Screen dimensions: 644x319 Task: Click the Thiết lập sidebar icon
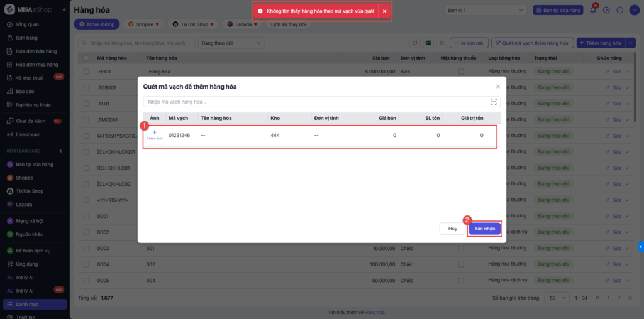(10, 317)
